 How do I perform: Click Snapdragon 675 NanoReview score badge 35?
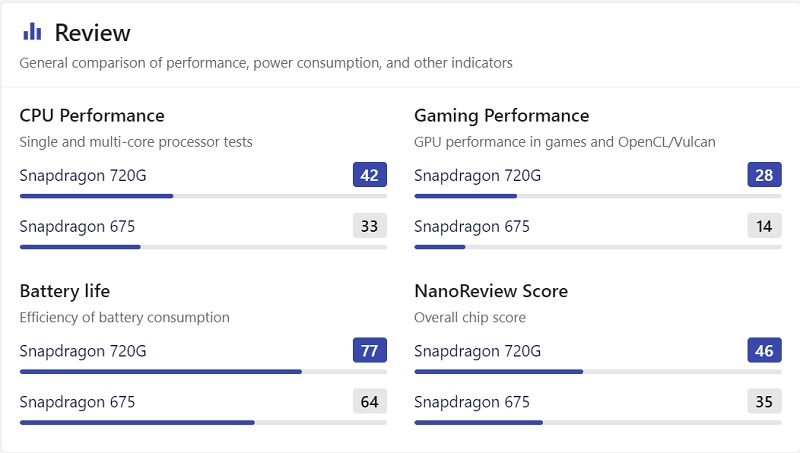[764, 402]
